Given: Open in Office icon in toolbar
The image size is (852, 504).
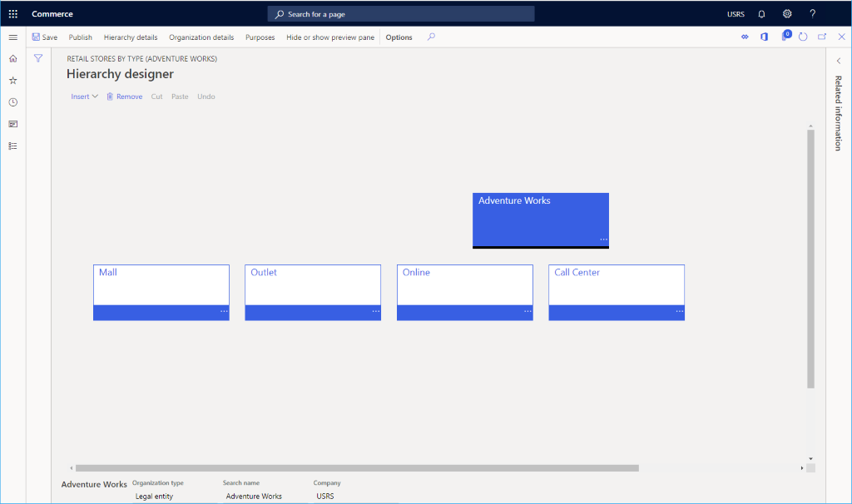Looking at the screenshot, I should (x=764, y=37).
